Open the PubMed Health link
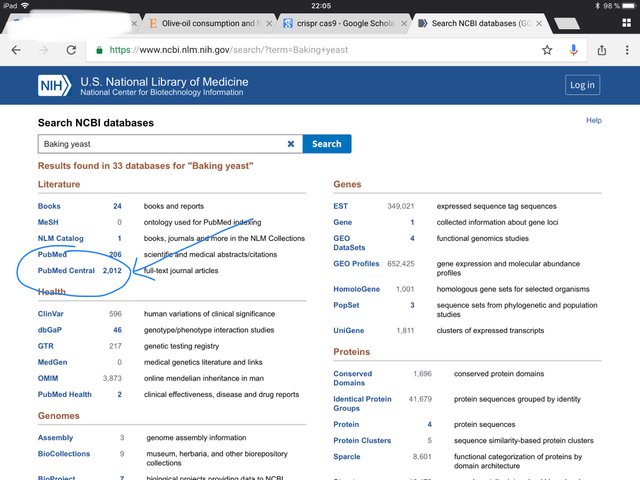The height and width of the screenshot is (480, 640). tap(64, 394)
